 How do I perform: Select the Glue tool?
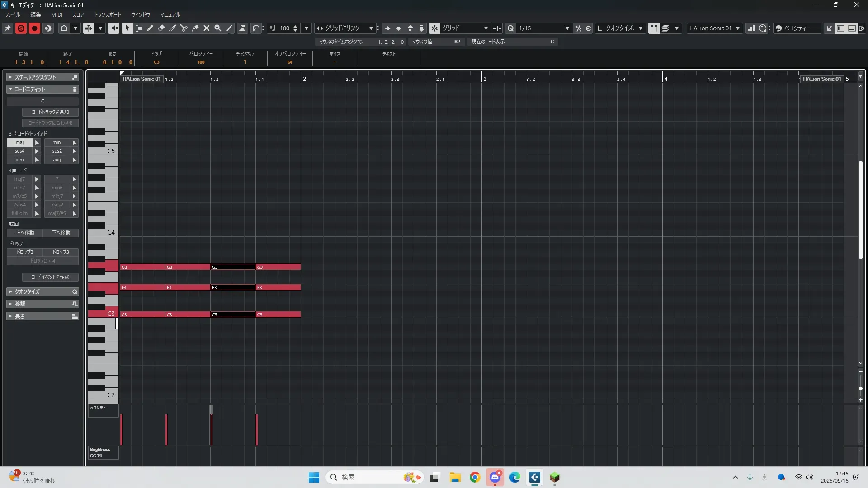point(195,28)
